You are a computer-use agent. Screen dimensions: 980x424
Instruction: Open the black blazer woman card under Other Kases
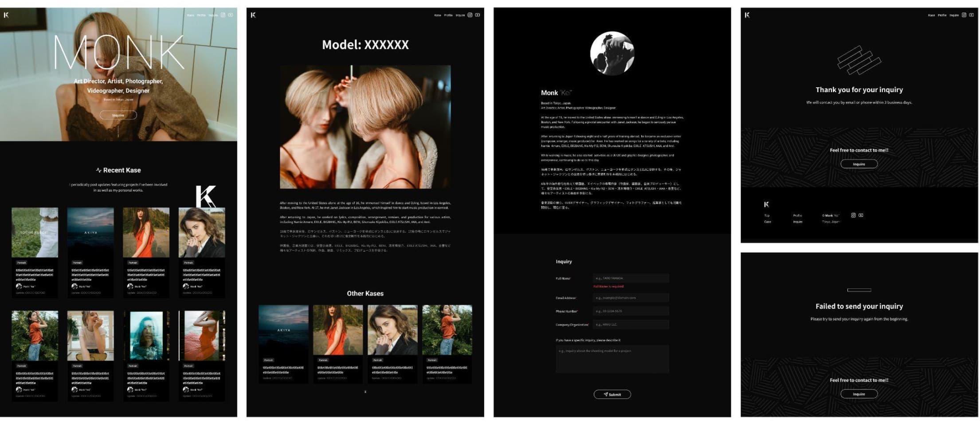pyautogui.click(x=392, y=344)
